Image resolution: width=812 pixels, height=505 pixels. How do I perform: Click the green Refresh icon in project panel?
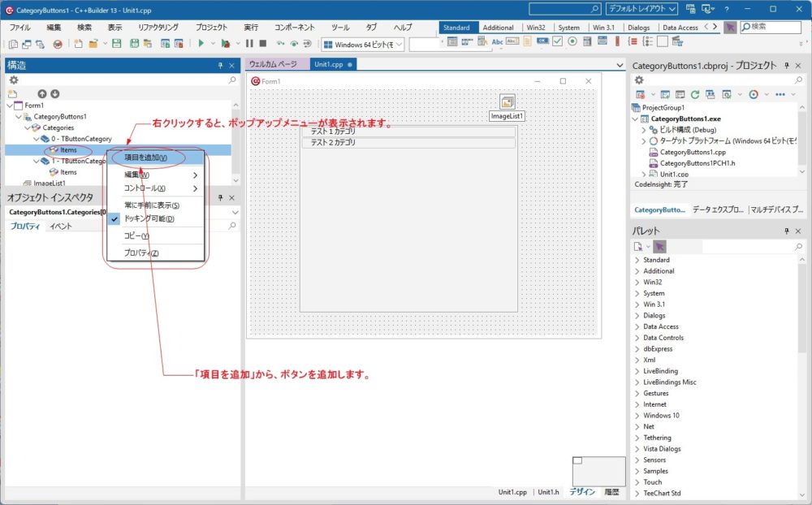695,94
